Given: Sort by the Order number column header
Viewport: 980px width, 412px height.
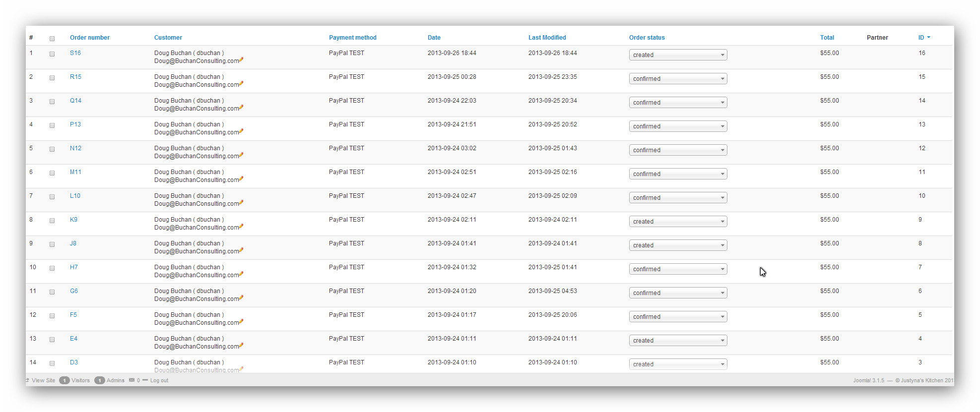Looking at the screenshot, I should (x=90, y=38).
